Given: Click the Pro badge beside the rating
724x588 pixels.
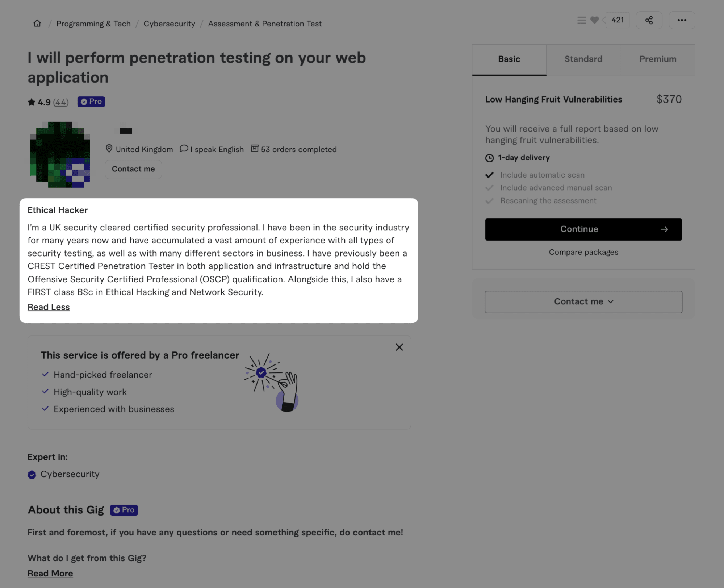Looking at the screenshot, I should point(91,102).
